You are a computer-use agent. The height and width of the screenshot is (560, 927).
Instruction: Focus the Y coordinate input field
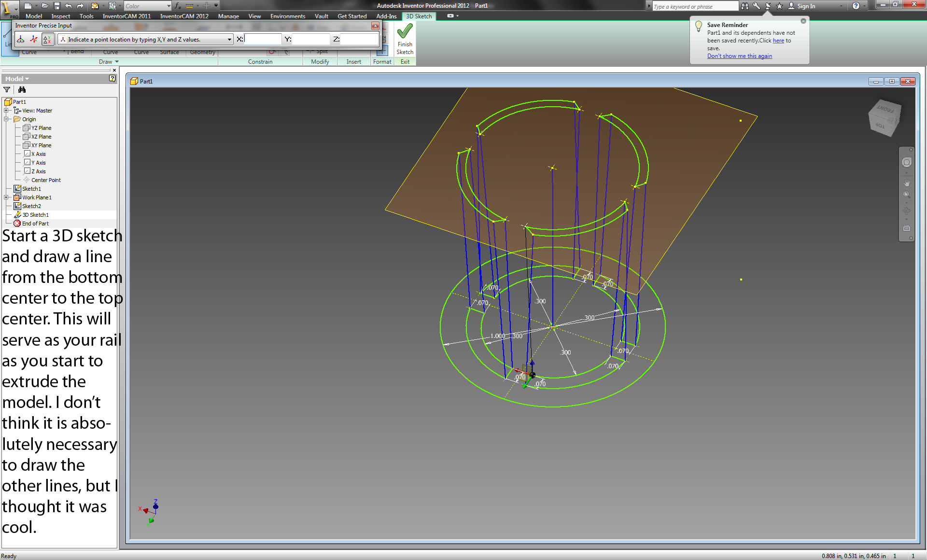click(x=311, y=39)
